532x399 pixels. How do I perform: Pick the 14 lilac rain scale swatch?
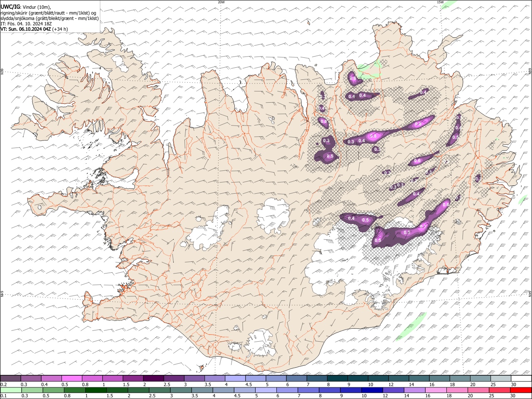tap(414, 390)
